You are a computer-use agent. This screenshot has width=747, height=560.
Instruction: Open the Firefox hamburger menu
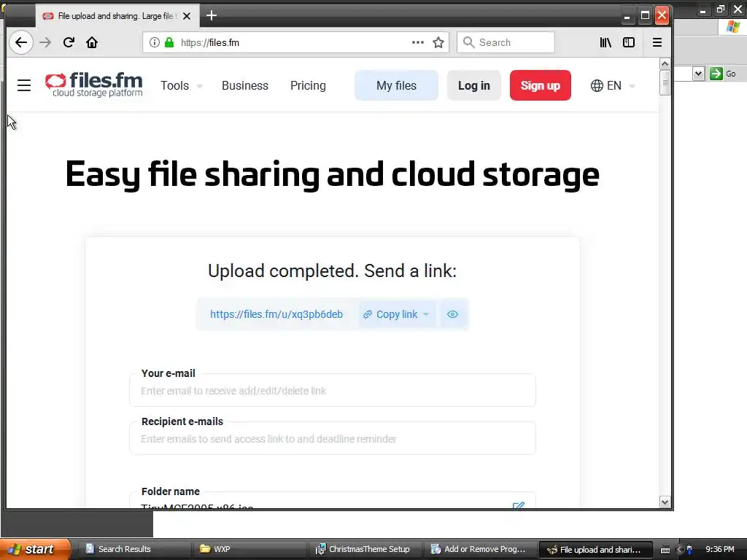point(657,42)
